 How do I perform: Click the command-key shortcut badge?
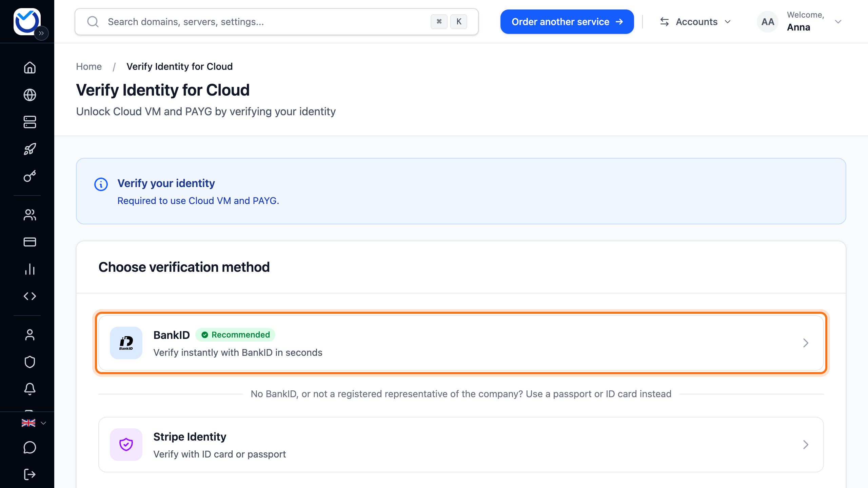point(439,22)
